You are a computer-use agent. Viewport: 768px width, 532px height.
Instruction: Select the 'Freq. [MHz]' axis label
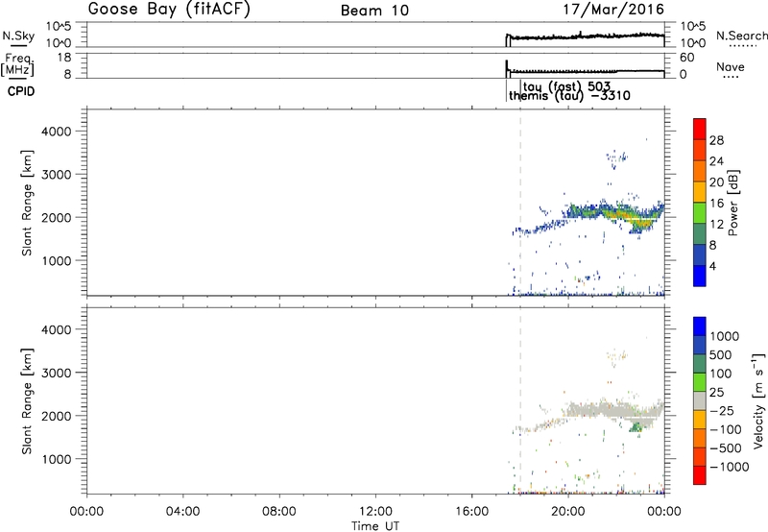pyautogui.click(x=19, y=65)
